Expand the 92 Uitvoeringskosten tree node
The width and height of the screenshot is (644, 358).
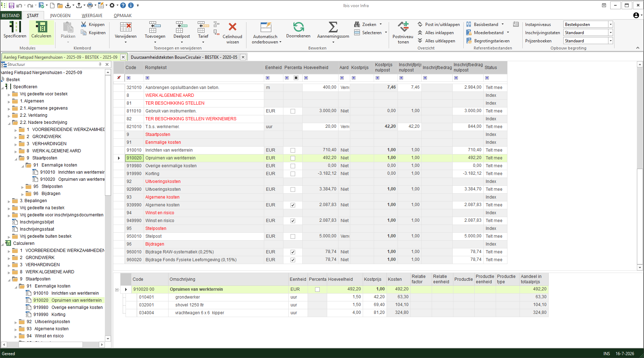(16, 322)
